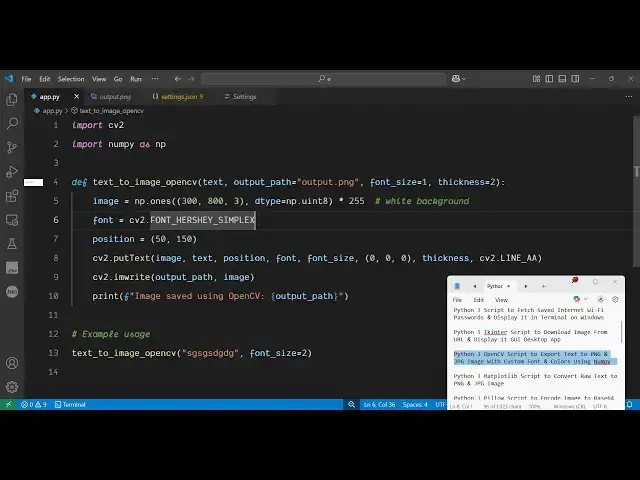640x480 pixels.
Task: Click the Notepad app icon
Action: 457,286
